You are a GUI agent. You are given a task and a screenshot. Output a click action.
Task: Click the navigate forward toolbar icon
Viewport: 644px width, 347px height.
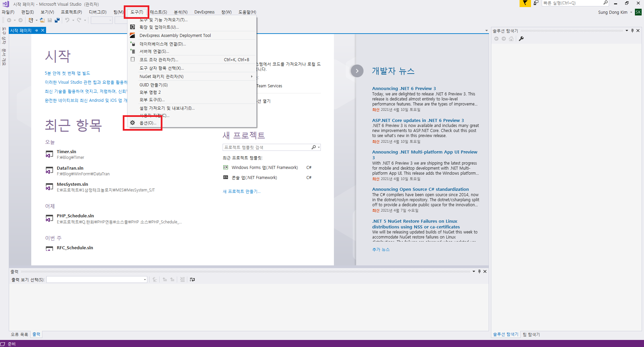[x=21, y=20]
